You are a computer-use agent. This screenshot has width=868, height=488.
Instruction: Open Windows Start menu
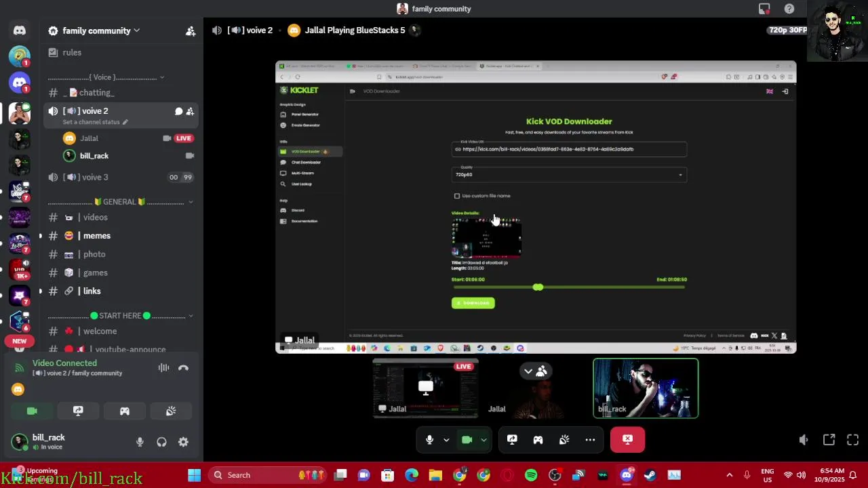(194, 475)
